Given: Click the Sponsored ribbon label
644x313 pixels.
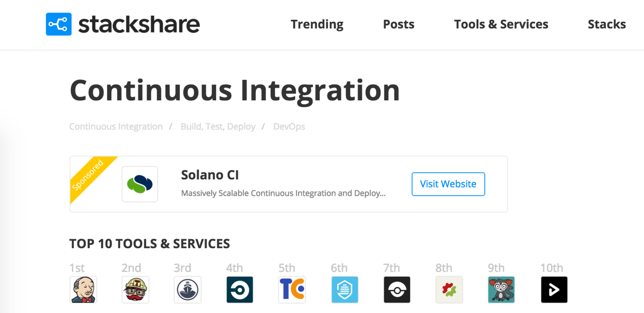Looking at the screenshot, I should tap(88, 175).
